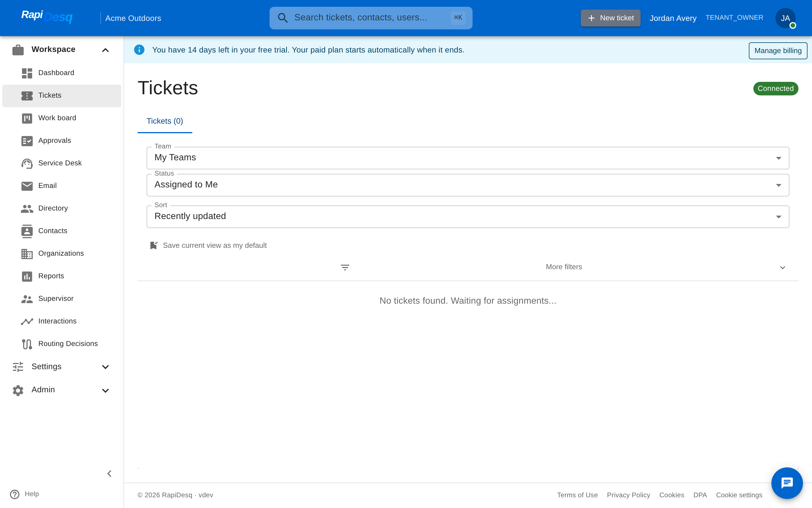Open the Approvals checklist icon
Image resolution: width=812 pixels, height=508 pixels.
pos(27,141)
